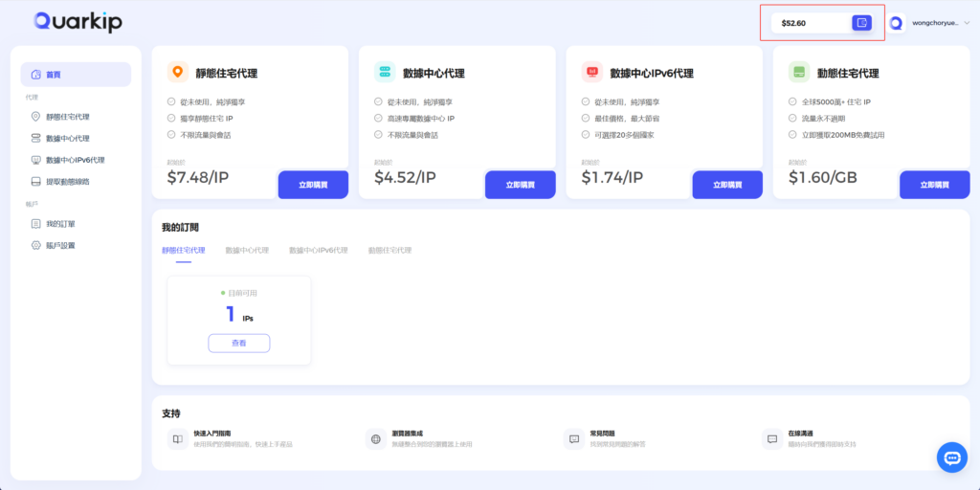Click the account settings gear icon
This screenshot has height=490, width=980.
(x=35, y=246)
